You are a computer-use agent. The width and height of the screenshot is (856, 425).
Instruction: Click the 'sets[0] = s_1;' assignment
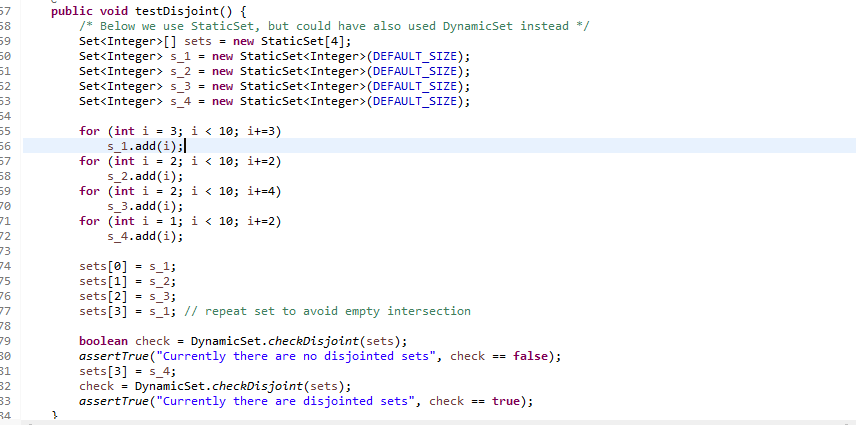click(x=128, y=267)
